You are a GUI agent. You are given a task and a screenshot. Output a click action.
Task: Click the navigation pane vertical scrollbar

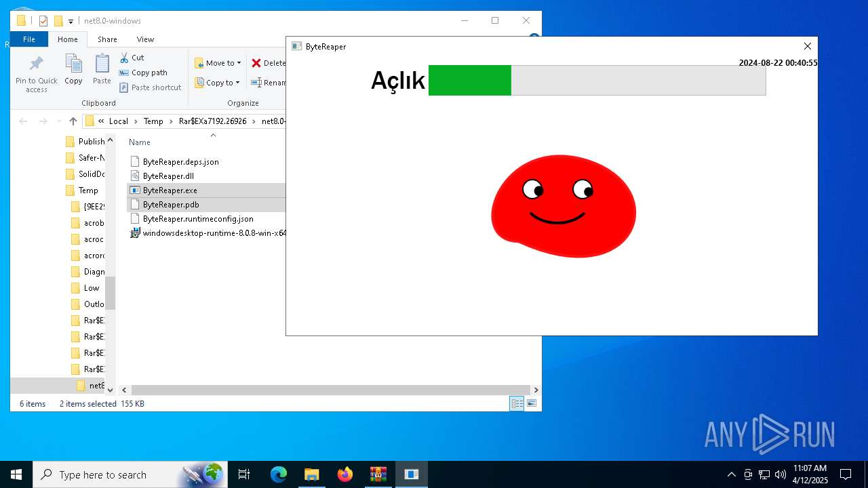110,293
